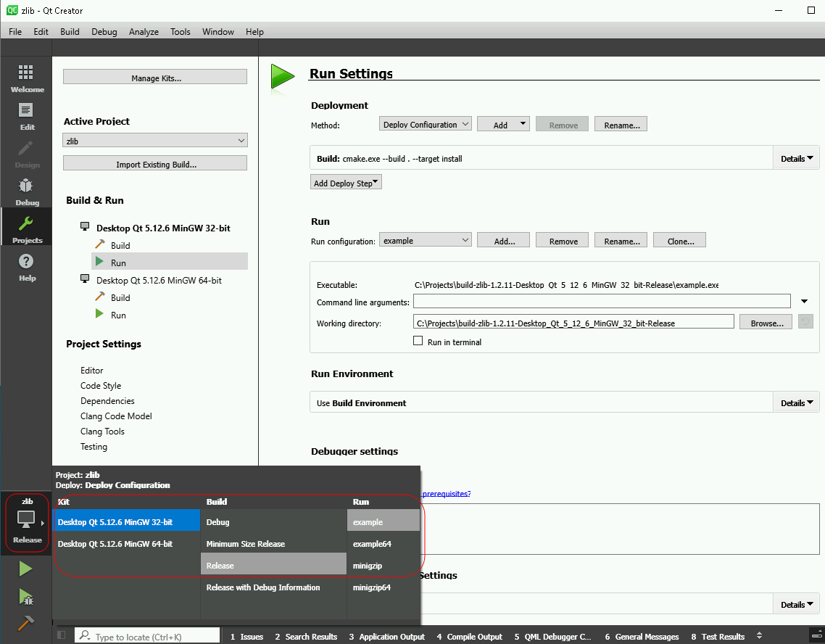The height and width of the screenshot is (644, 825).
Task: Click the reset working directory icon
Action: (805, 321)
